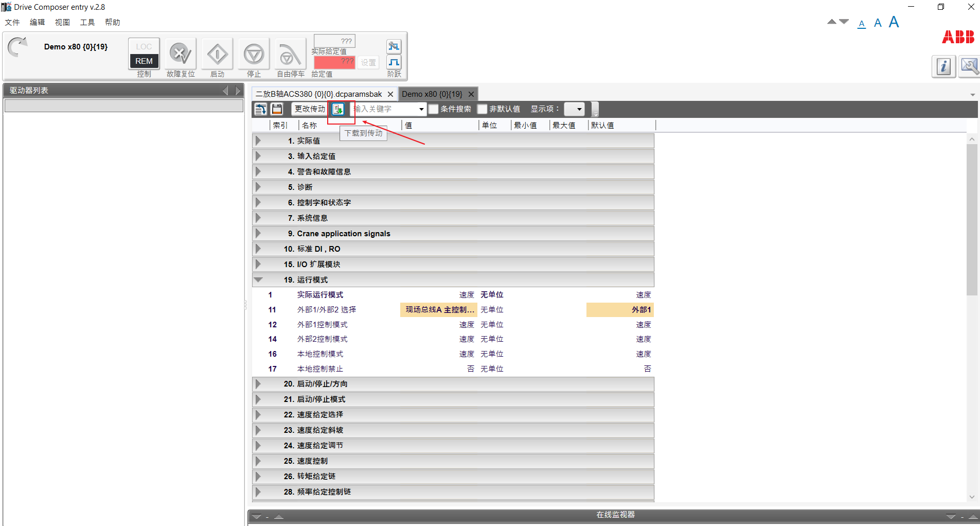The width and height of the screenshot is (980, 526).
Task: Click the start (启动) drive icon
Action: coord(217,54)
